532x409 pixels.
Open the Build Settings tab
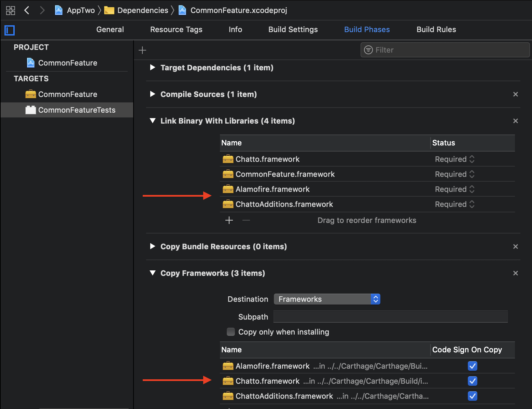[293, 29]
